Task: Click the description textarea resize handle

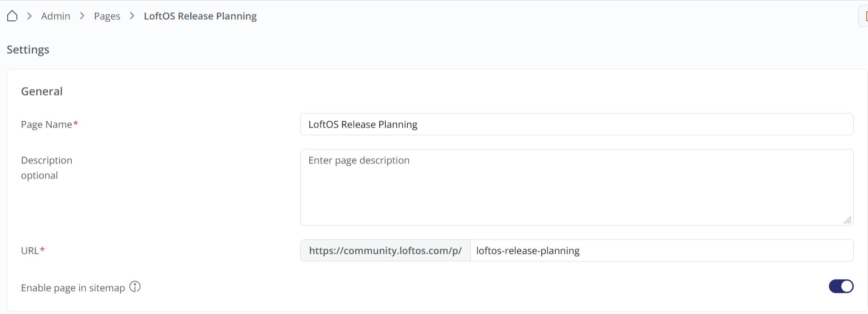Action: pyautogui.click(x=847, y=220)
